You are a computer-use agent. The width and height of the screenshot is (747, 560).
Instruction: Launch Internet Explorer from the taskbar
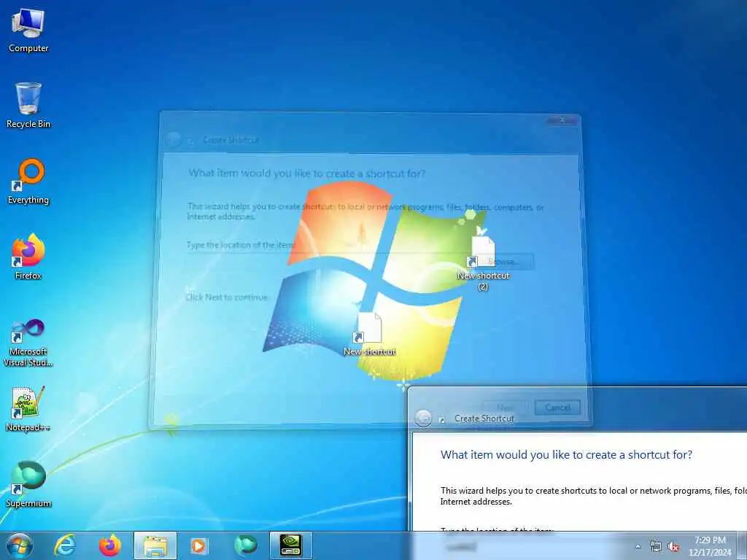pos(65,545)
